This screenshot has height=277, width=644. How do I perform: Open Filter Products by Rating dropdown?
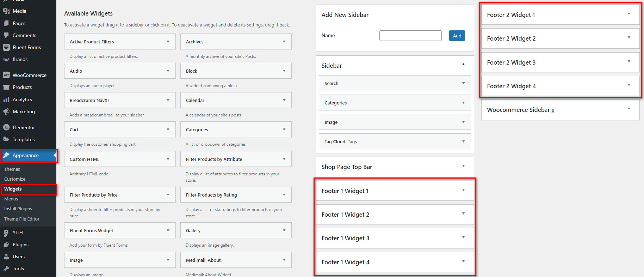pyautogui.click(x=284, y=195)
